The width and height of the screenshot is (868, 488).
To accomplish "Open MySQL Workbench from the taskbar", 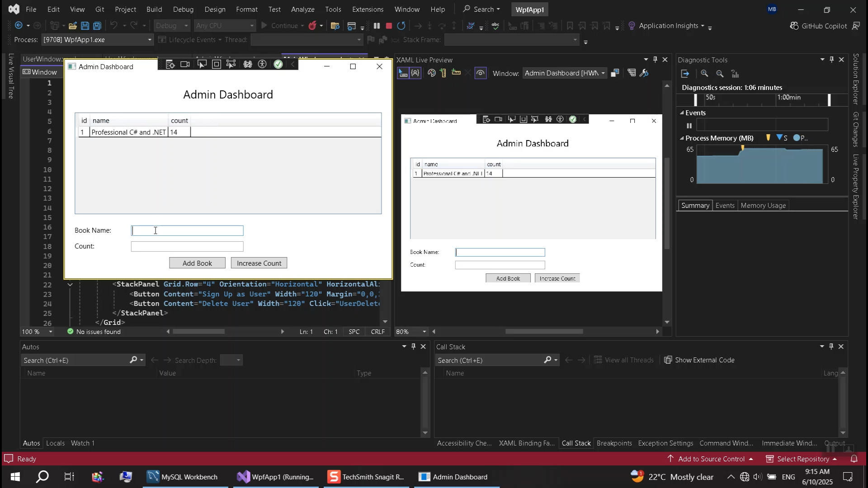I will click(183, 477).
